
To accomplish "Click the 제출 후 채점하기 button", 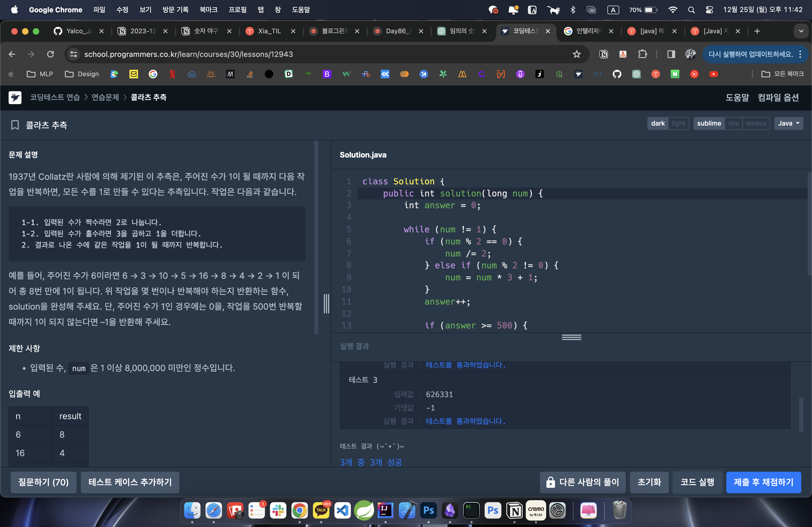I will coord(763,482).
